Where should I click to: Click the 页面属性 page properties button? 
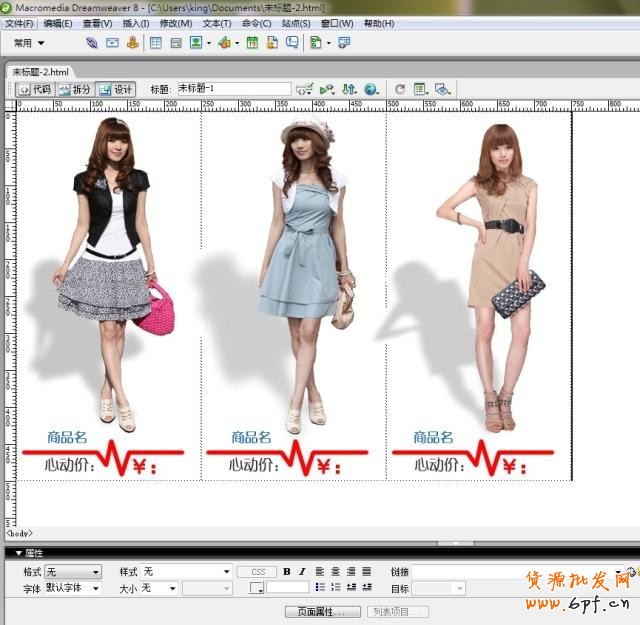[x=322, y=611]
